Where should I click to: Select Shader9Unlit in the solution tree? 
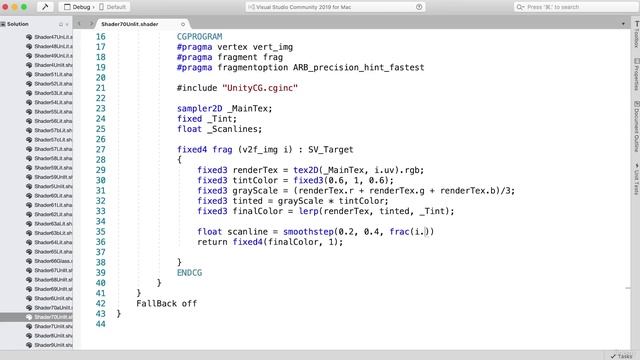pyautogui.click(x=53, y=345)
